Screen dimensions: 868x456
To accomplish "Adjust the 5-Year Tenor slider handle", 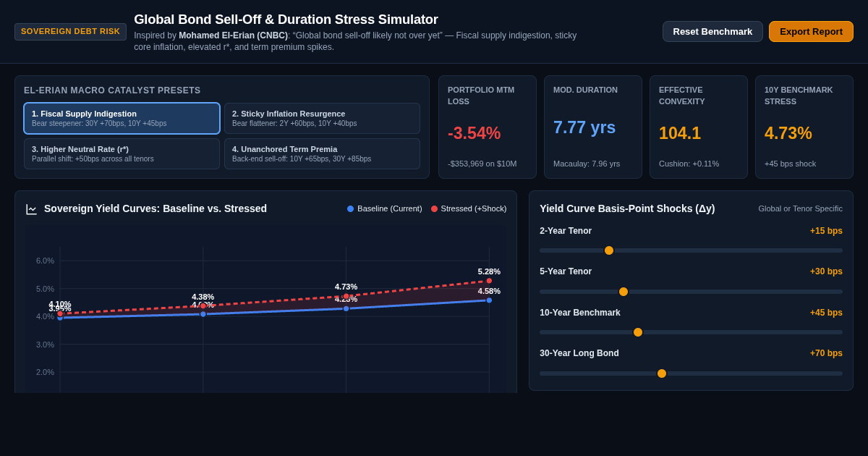I will [624, 292].
